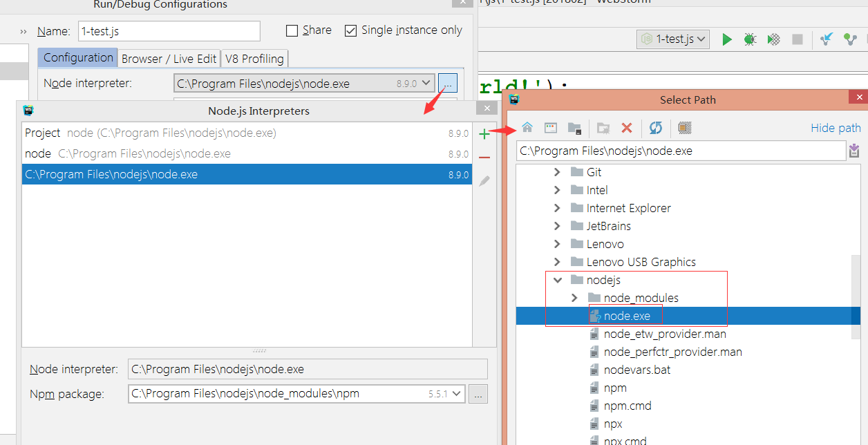Enable the Share checkbox

pos(292,30)
